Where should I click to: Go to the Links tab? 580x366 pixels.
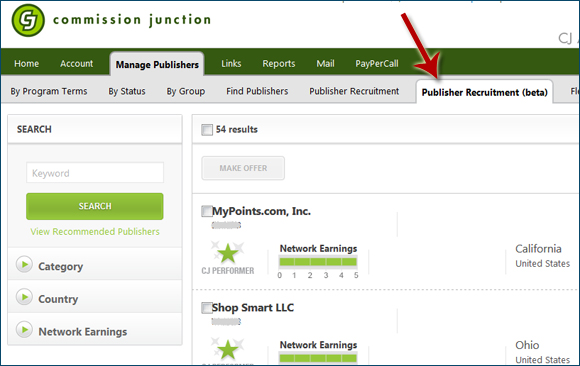tap(231, 64)
